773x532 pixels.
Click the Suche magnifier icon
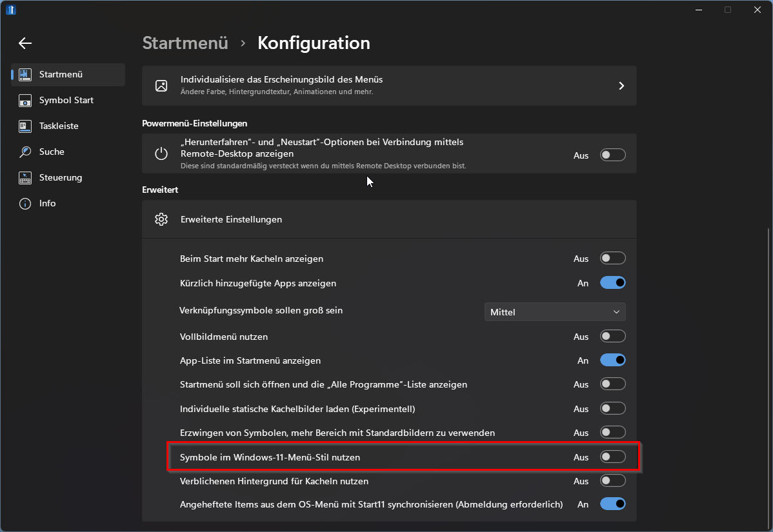(x=25, y=152)
